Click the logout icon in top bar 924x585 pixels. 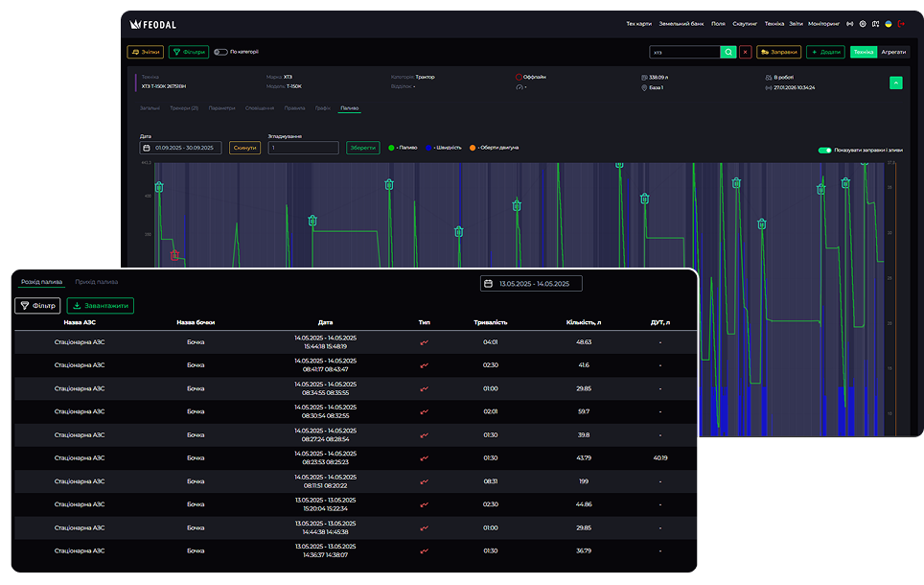pos(901,23)
